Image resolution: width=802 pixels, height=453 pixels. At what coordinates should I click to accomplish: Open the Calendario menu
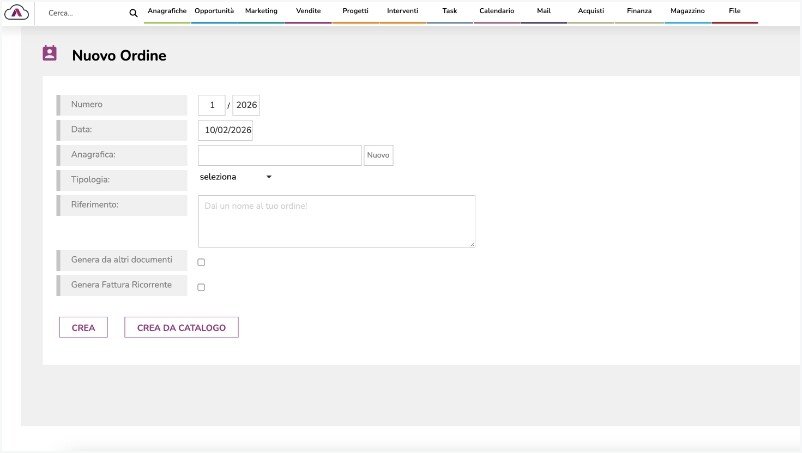point(497,11)
